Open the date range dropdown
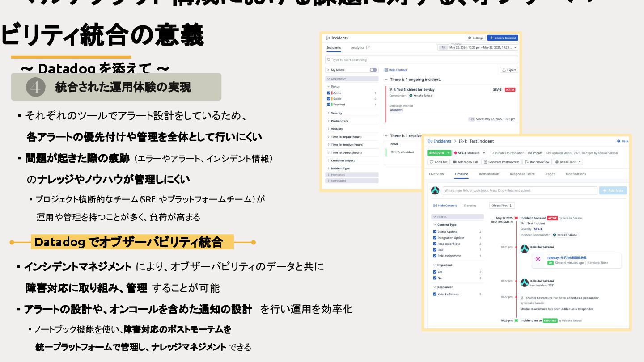 point(478,47)
